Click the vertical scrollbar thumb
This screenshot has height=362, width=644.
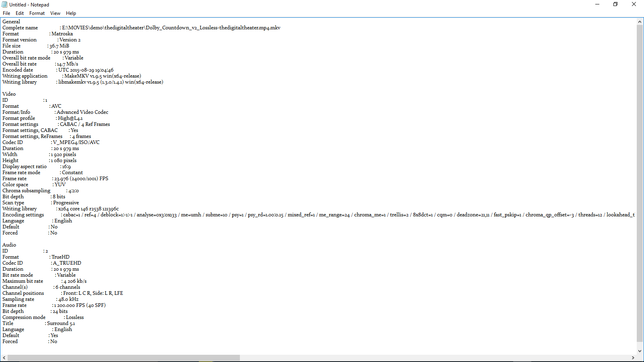pyautogui.click(x=640, y=183)
